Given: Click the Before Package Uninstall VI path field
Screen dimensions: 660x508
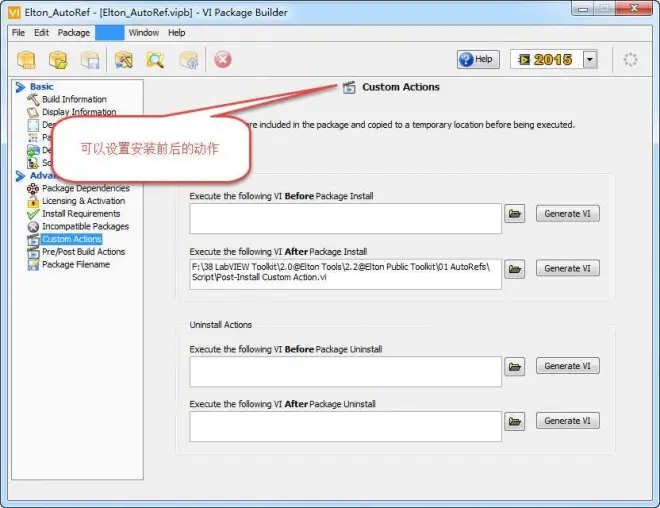Looking at the screenshot, I should pyautogui.click(x=345, y=372).
